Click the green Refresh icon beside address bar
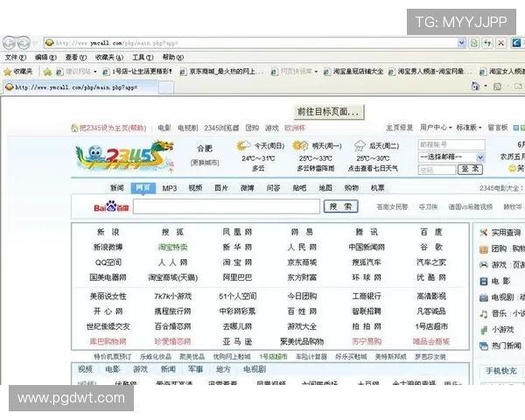 tap(473, 43)
